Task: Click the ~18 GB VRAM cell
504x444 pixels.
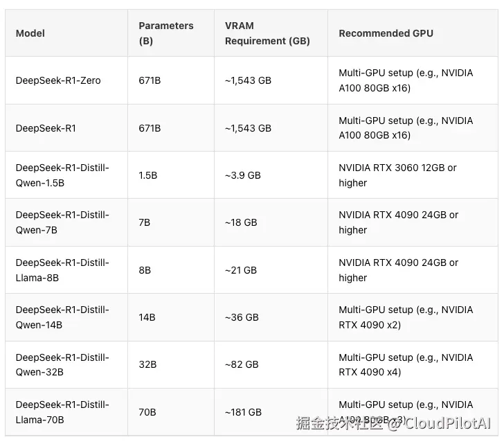Action: coord(241,222)
